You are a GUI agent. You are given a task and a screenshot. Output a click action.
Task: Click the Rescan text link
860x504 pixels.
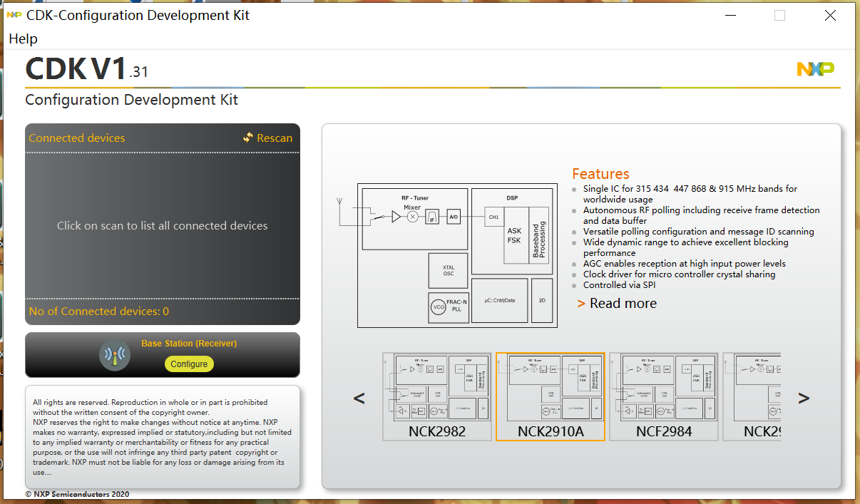click(x=275, y=138)
